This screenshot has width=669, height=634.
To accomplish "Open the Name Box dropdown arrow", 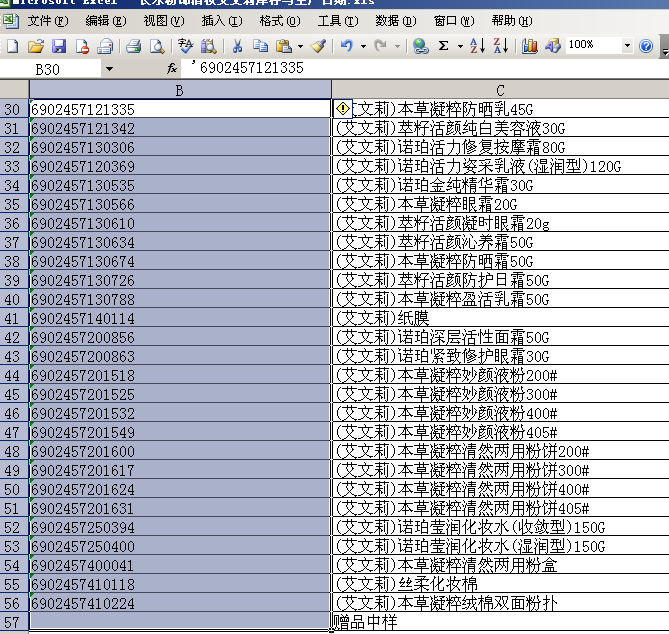I will (109, 69).
